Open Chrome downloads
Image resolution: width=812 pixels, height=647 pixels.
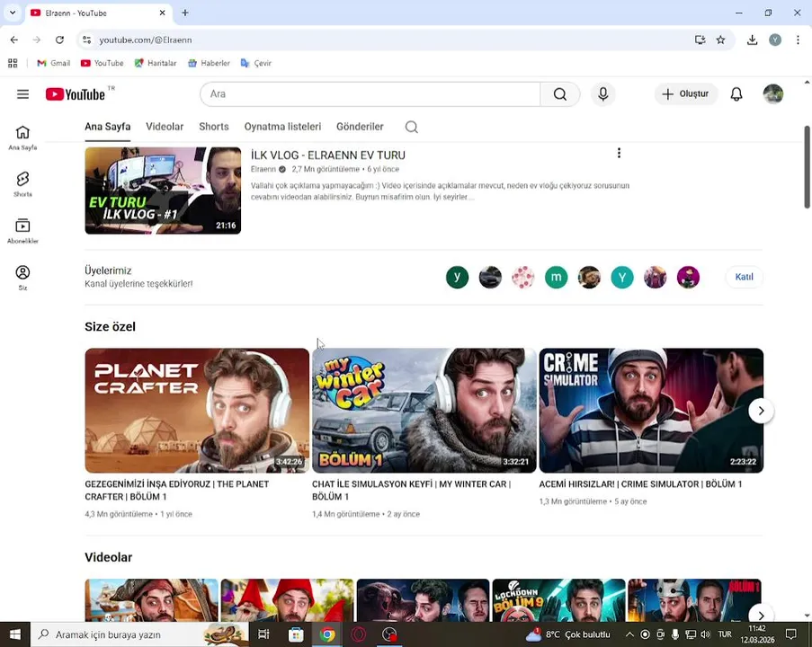(752, 40)
